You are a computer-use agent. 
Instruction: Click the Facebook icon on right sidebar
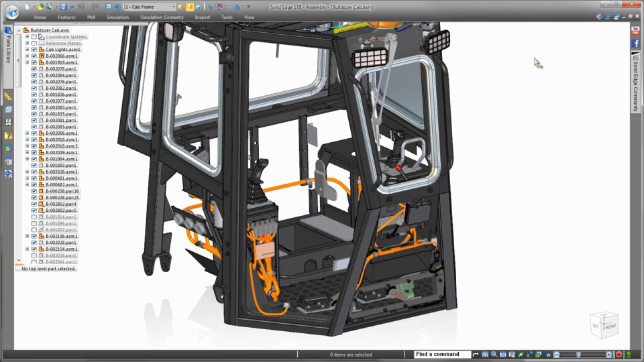coord(635,44)
